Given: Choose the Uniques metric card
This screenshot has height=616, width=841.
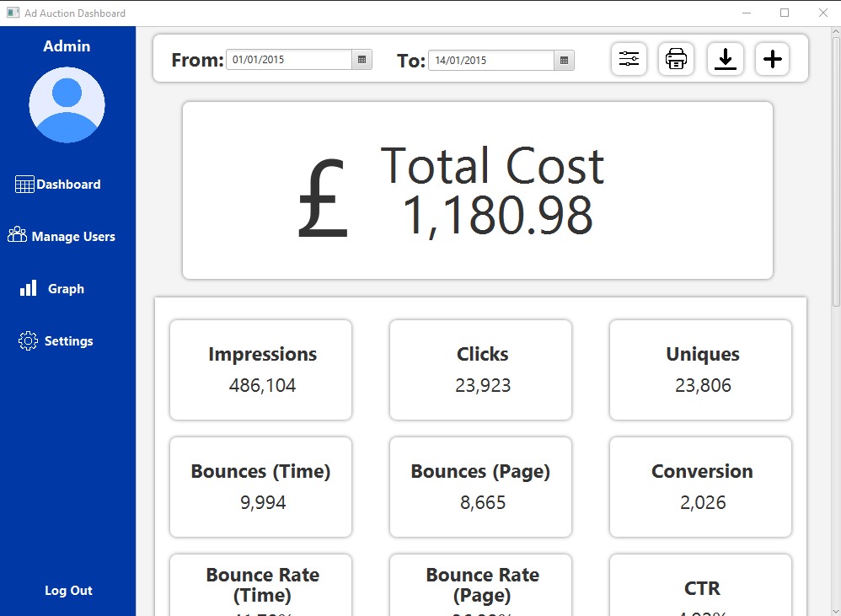Looking at the screenshot, I should pyautogui.click(x=700, y=370).
